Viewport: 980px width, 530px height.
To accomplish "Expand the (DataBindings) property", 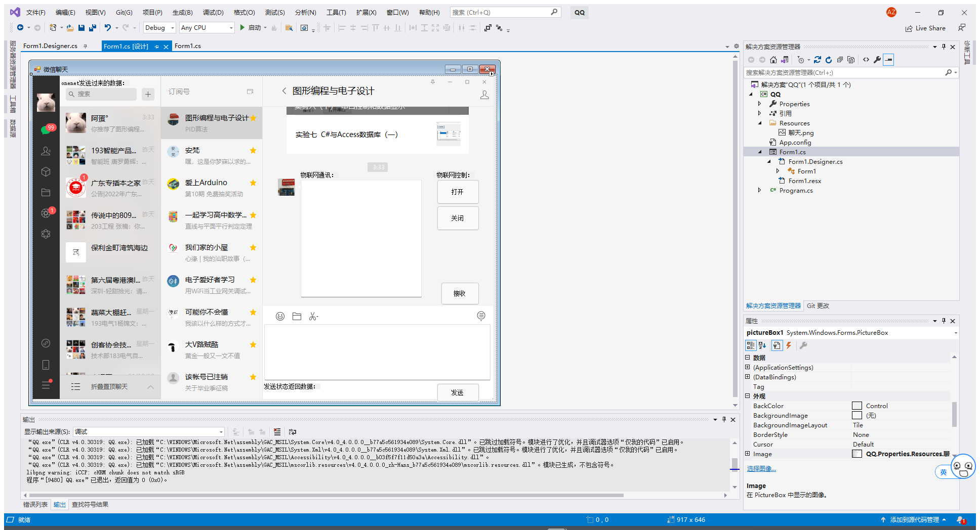I will [748, 377].
